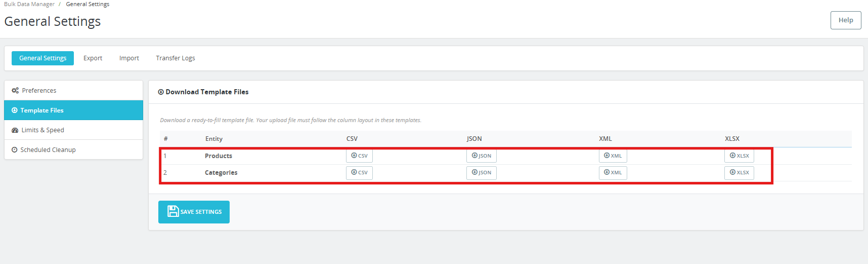Download the Categories CSV template

(359, 173)
